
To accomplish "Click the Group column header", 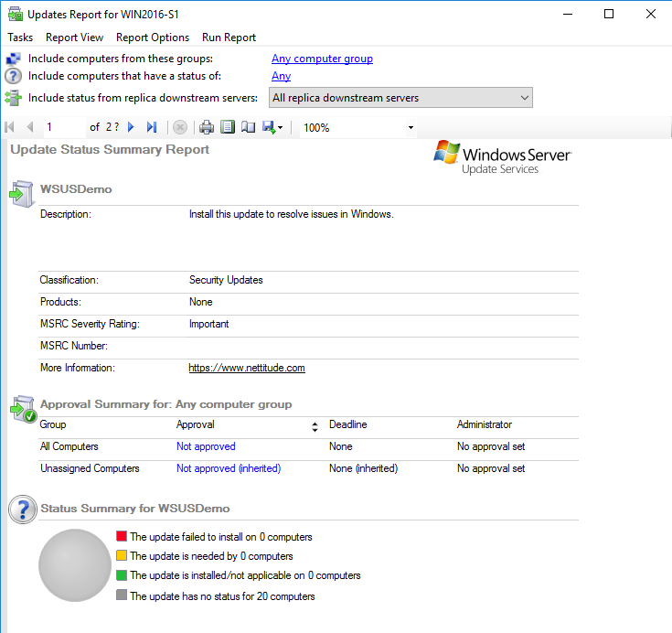I will click(x=53, y=424).
